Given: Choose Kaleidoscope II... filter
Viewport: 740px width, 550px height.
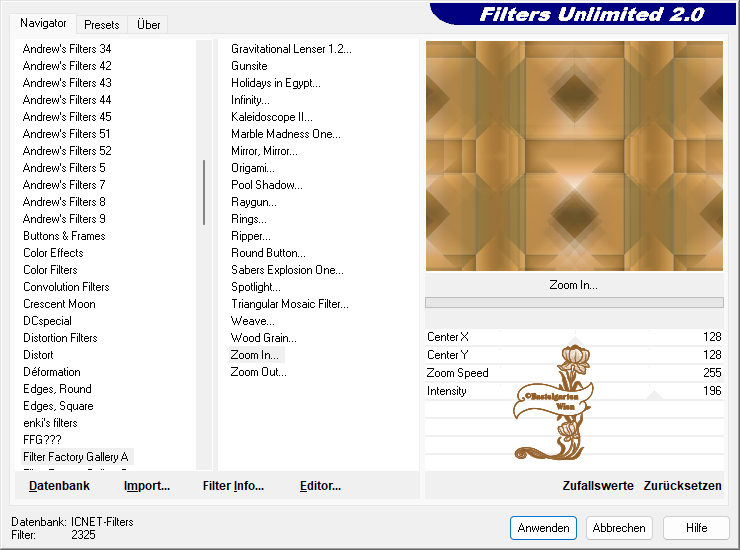Looking at the screenshot, I should tap(271, 117).
